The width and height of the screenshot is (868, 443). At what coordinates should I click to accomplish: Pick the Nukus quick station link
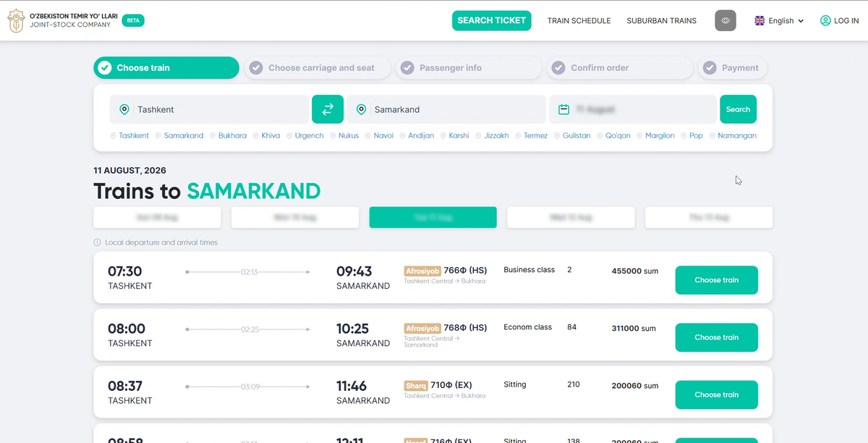pyautogui.click(x=349, y=135)
